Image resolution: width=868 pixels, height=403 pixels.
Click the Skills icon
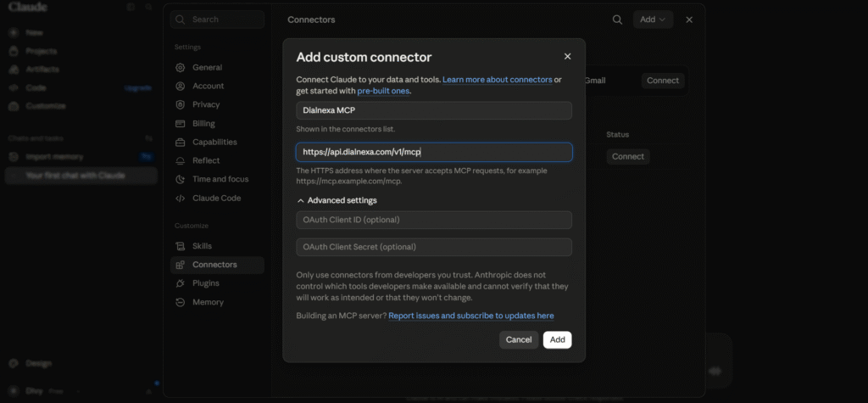[x=180, y=246]
